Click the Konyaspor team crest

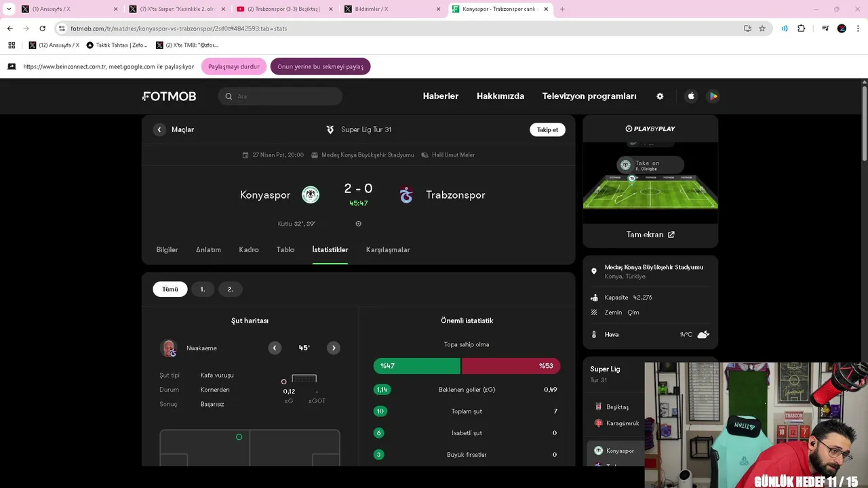311,195
